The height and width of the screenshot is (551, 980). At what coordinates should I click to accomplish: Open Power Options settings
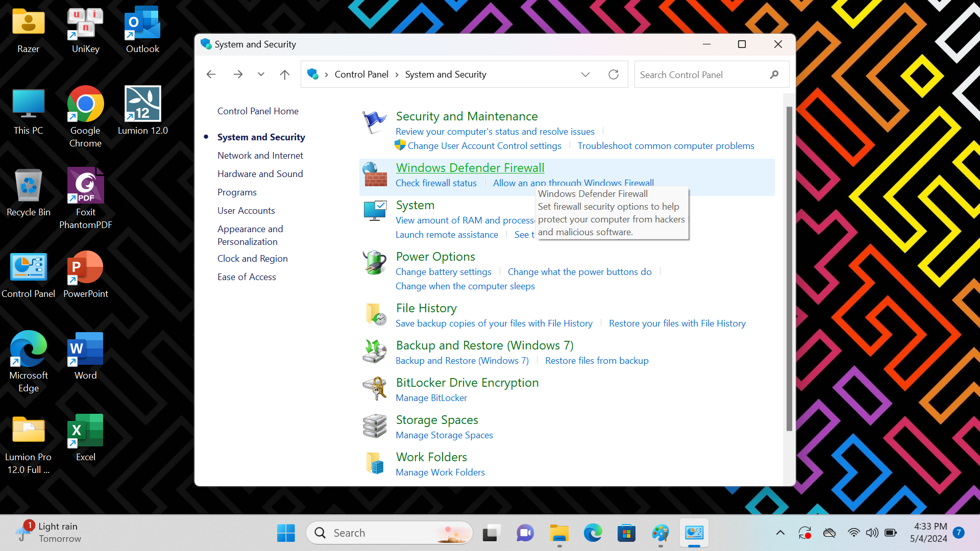pos(435,256)
